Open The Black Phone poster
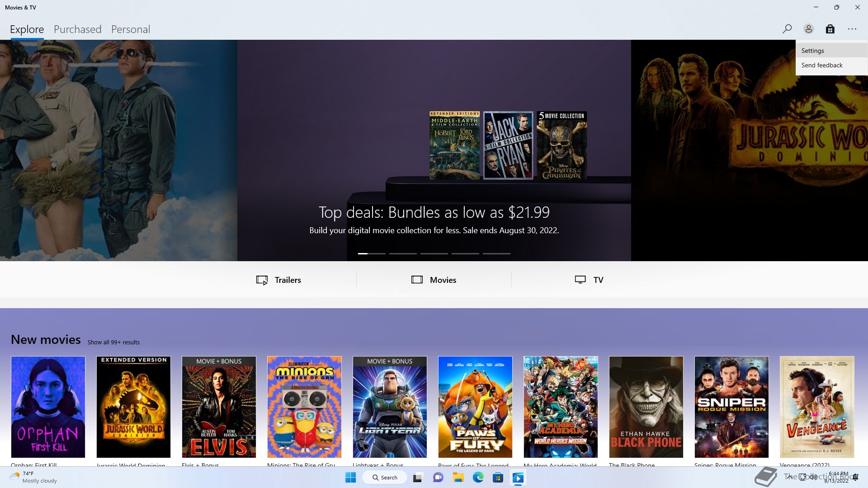The width and height of the screenshot is (868, 488). coord(646,407)
